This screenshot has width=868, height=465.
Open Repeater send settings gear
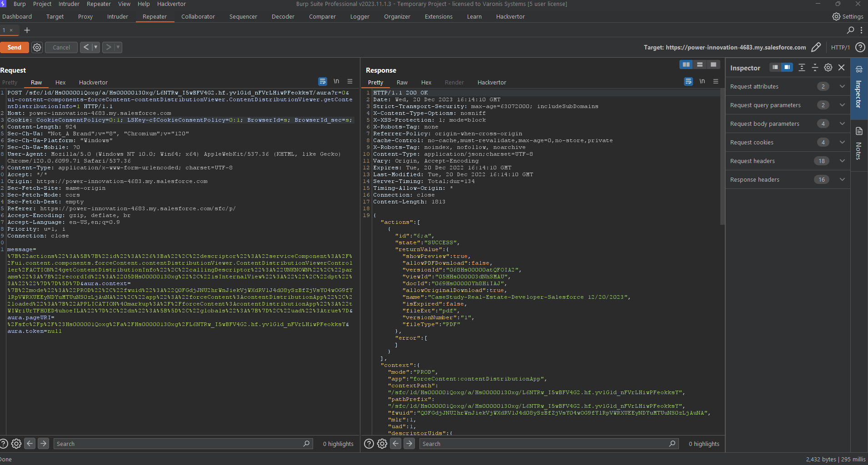pos(37,47)
